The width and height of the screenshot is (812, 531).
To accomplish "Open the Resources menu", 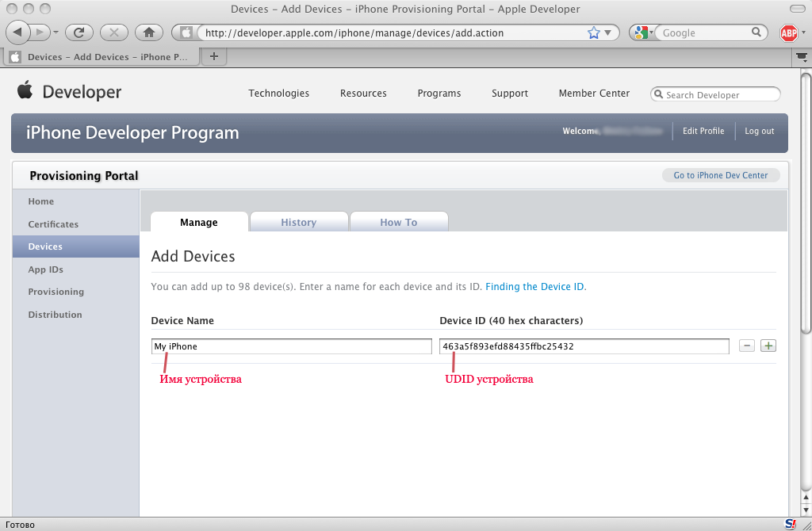I will [363, 94].
